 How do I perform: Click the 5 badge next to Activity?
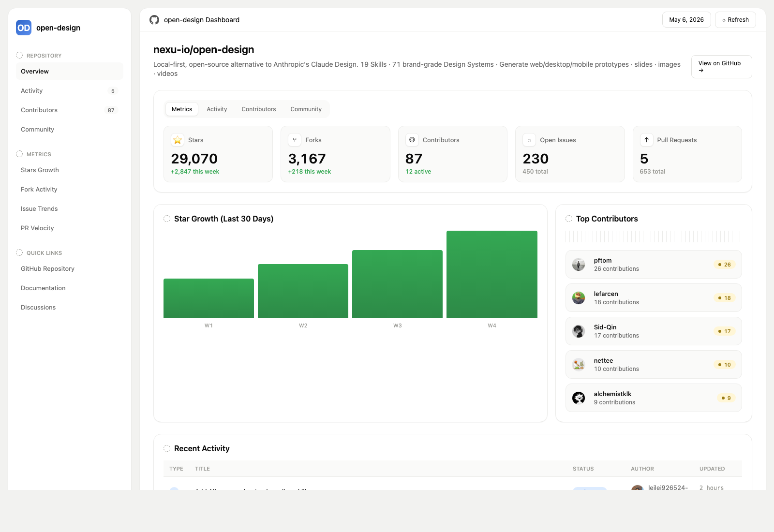click(113, 91)
